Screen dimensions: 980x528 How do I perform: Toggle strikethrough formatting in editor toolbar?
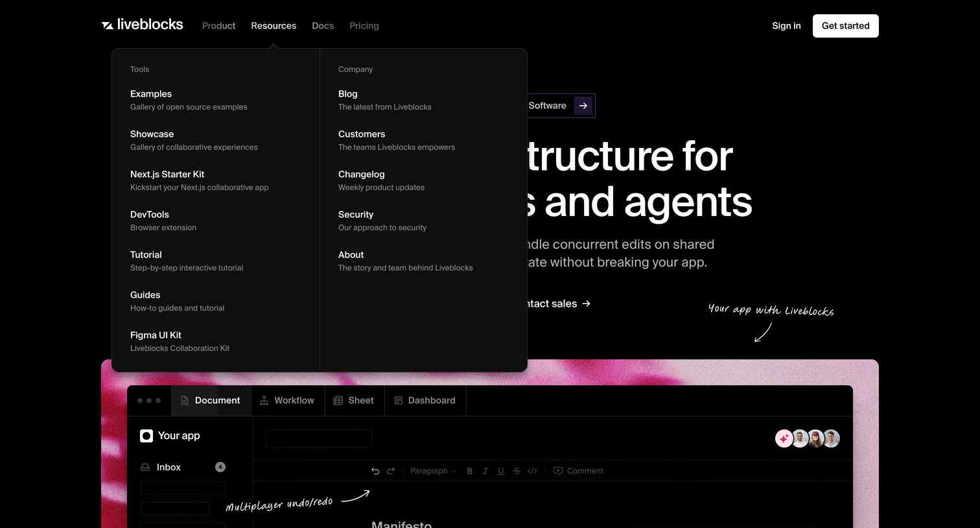coord(517,471)
